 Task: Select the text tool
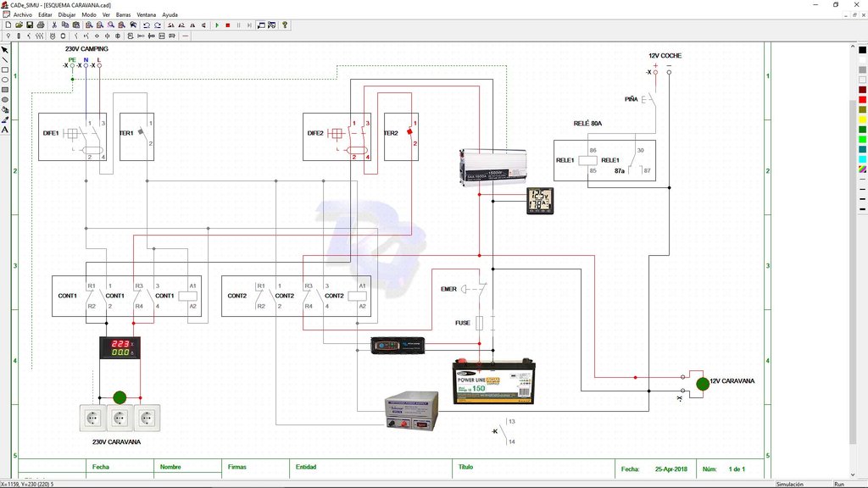point(5,130)
